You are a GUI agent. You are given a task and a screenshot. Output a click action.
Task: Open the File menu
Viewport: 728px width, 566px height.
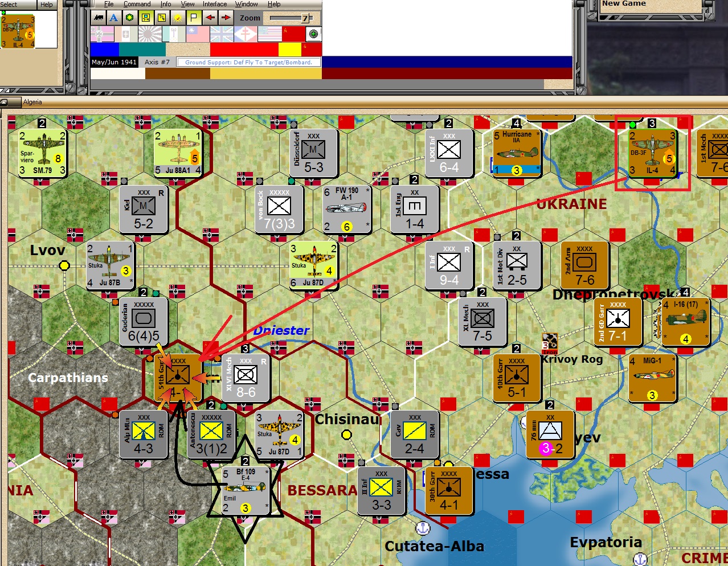(x=109, y=4)
